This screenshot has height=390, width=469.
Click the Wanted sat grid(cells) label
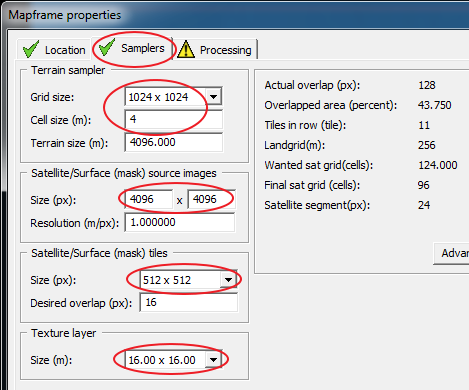click(x=319, y=165)
